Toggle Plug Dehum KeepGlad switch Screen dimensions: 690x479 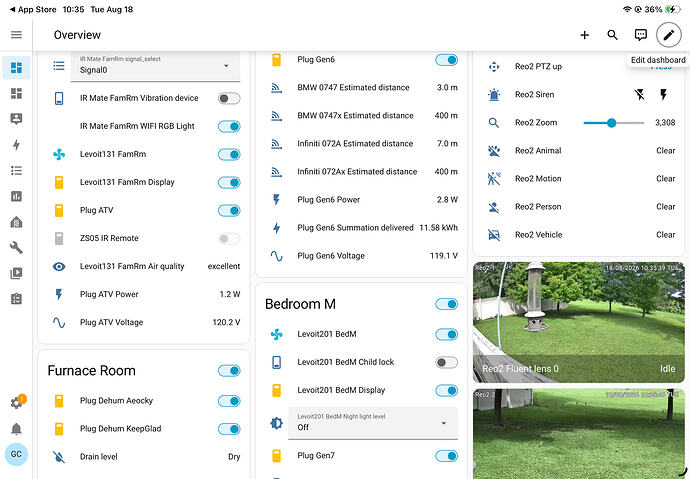229,429
